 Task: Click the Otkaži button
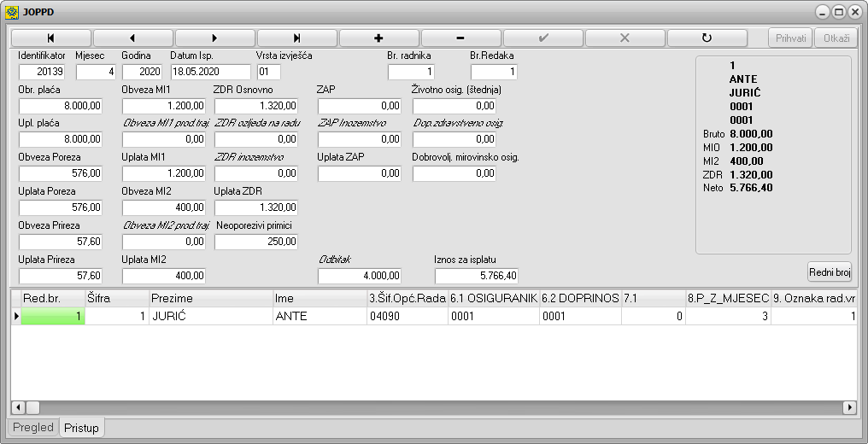[x=836, y=38]
